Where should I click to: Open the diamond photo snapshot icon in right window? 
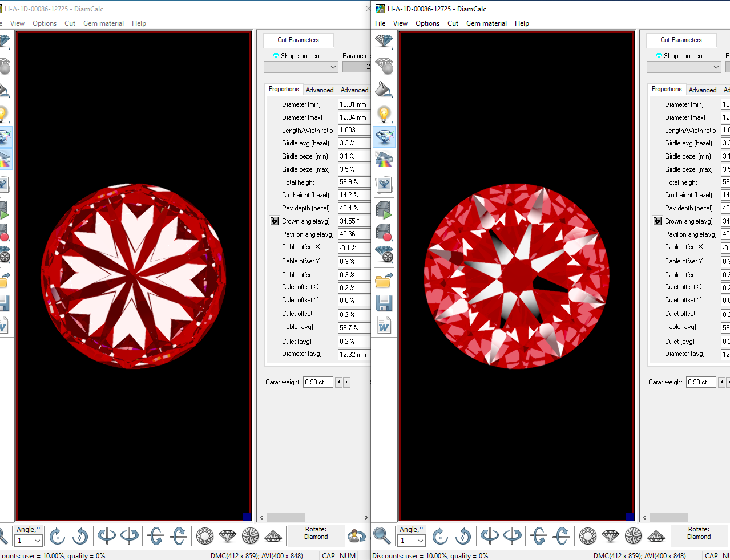pos(384,184)
